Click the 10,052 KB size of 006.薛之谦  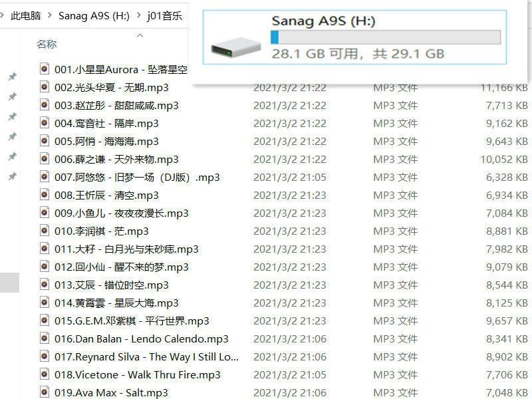pyautogui.click(x=504, y=160)
